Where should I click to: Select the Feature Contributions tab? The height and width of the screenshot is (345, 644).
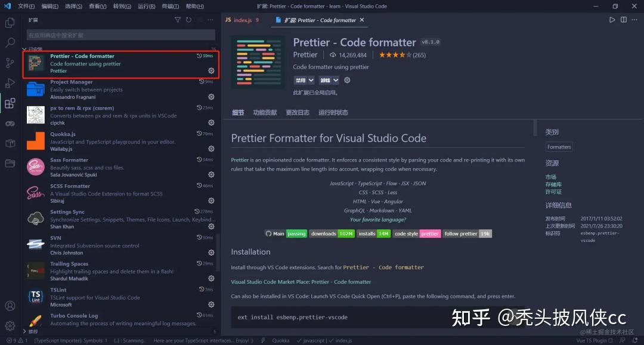pyautogui.click(x=265, y=113)
